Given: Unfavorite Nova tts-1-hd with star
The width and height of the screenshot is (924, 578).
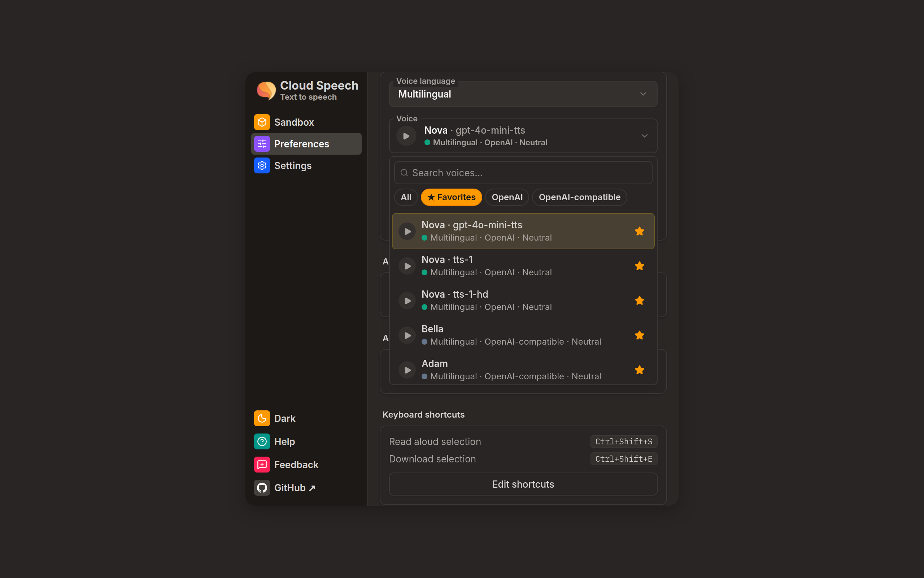Looking at the screenshot, I should click(x=640, y=301).
